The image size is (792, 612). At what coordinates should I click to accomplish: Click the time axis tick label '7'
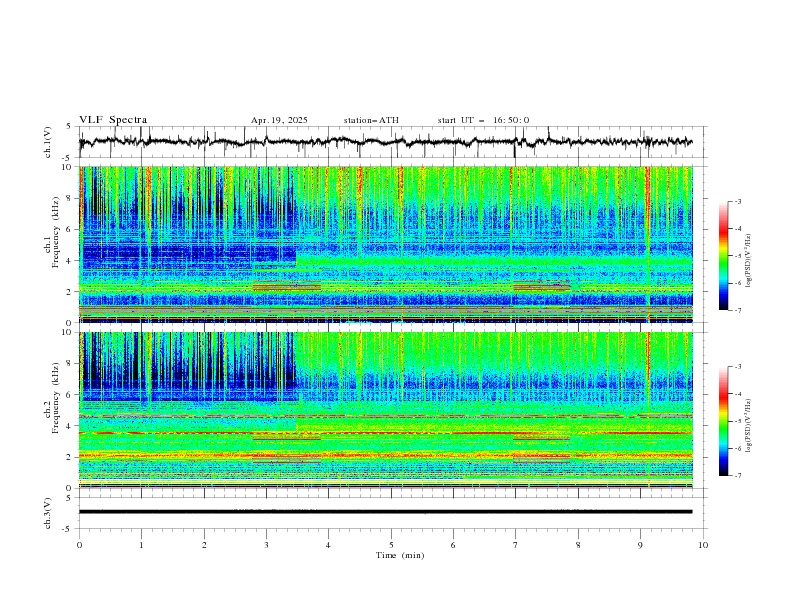tap(516, 545)
